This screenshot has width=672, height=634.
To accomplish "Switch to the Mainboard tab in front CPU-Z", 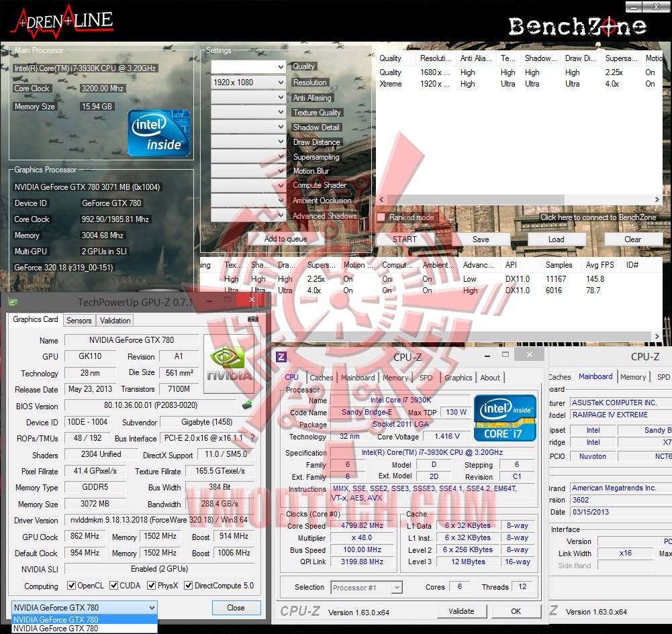I will coord(358,378).
